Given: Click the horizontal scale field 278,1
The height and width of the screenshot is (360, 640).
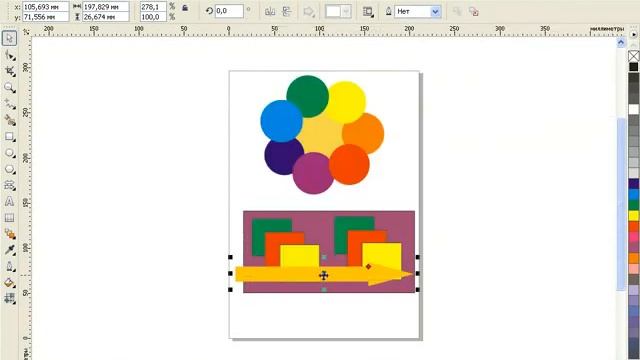Looking at the screenshot, I should (153, 7).
